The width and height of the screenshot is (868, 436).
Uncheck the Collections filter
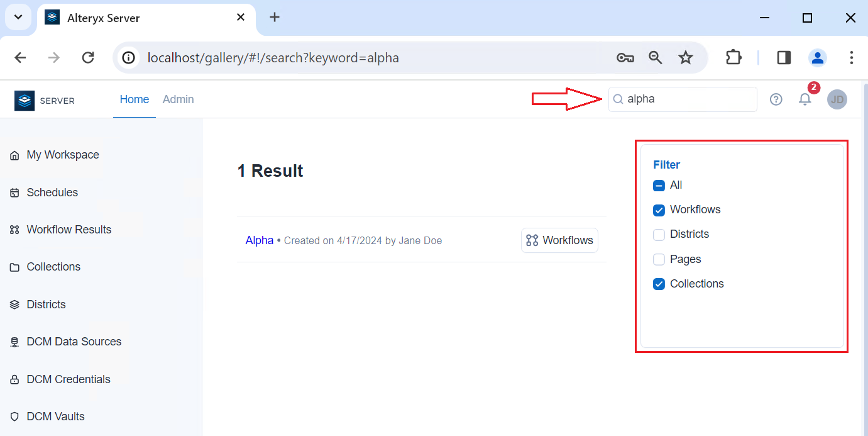659,284
